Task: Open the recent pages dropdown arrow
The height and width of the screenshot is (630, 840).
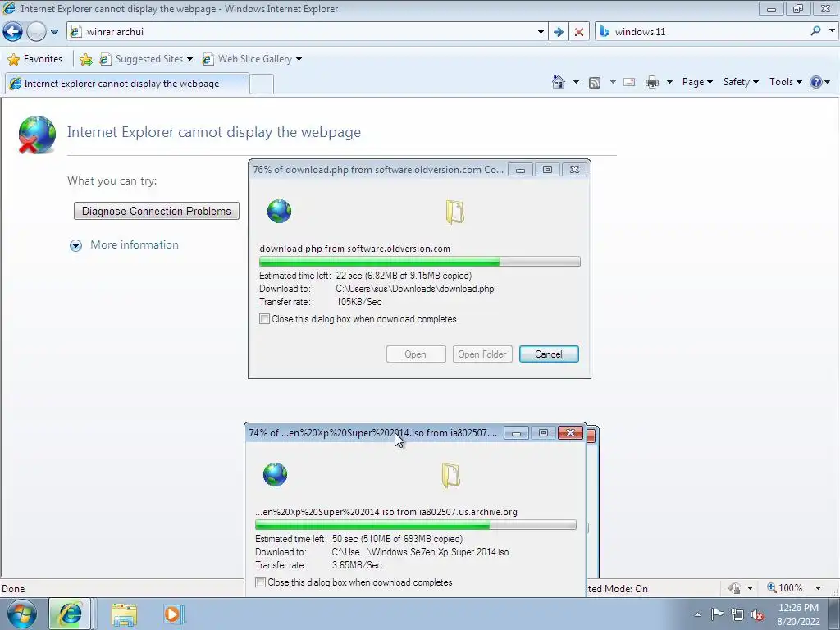Action: click(55, 32)
